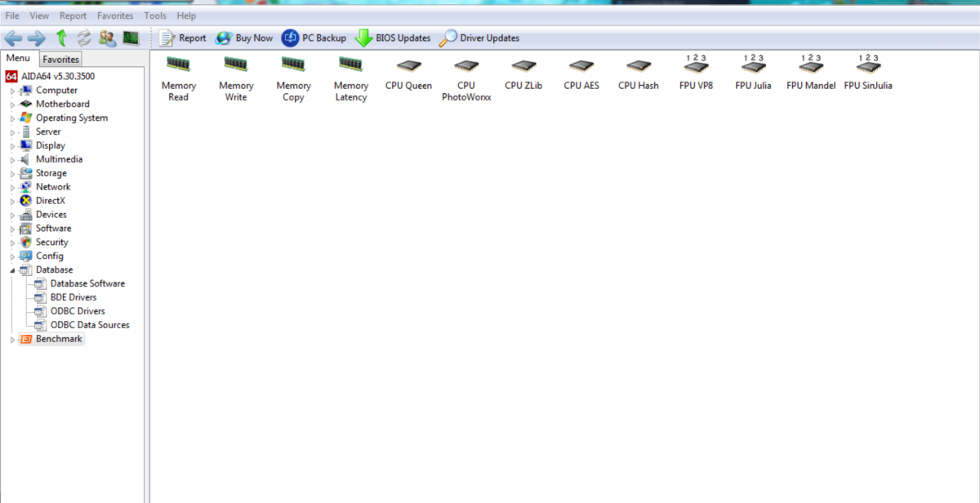980x503 pixels.
Task: Select Network in the tree
Action: click(x=53, y=187)
